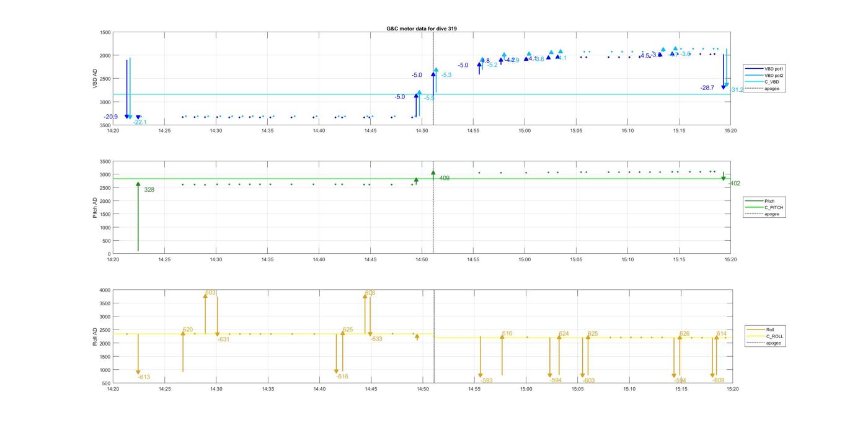Click the '-28.7' VBD data label

707,88
